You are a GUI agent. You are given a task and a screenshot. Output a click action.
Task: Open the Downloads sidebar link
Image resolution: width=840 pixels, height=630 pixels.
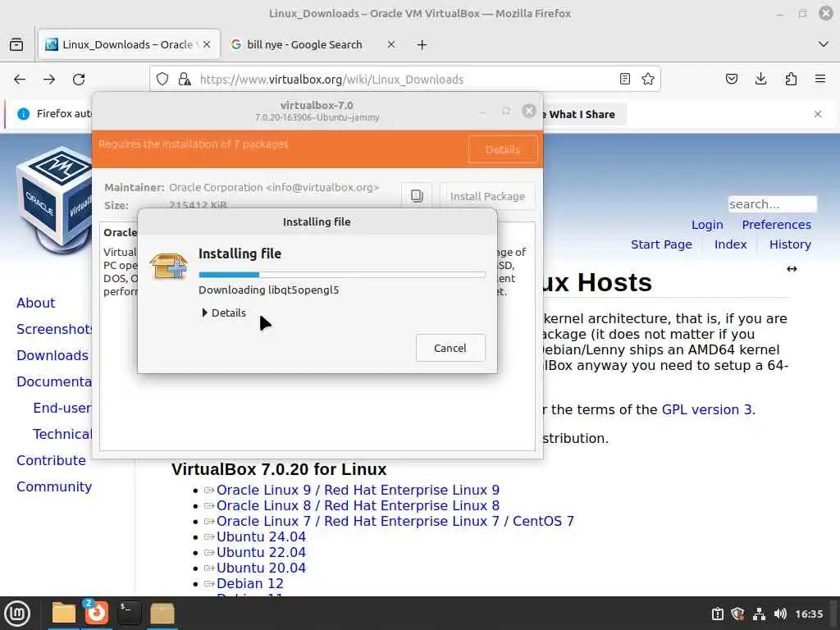(52, 355)
